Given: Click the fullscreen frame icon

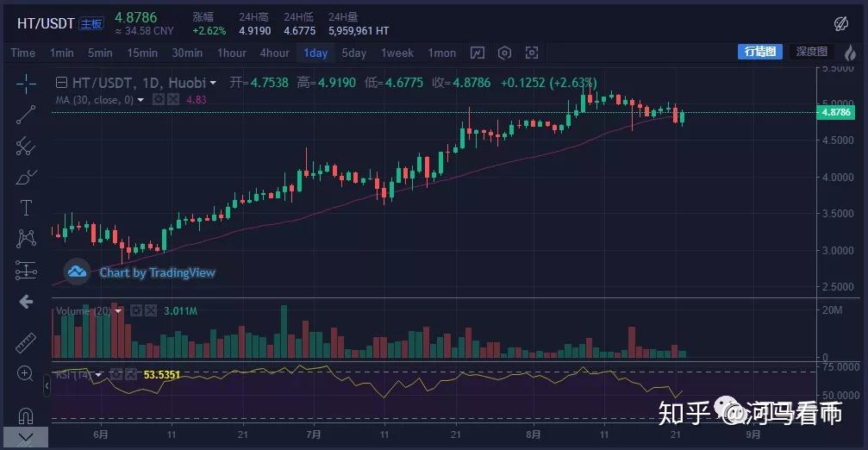Looking at the screenshot, I should point(532,53).
